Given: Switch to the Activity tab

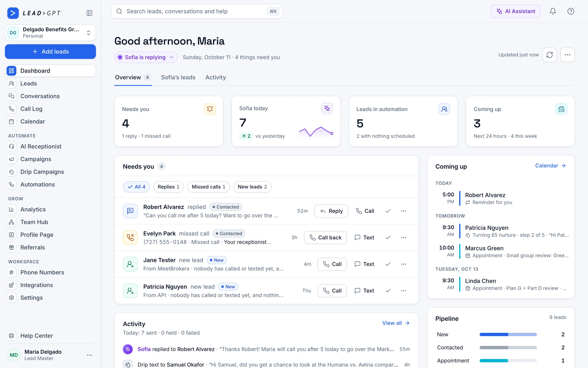Looking at the screenshot, I should (215, 78).
